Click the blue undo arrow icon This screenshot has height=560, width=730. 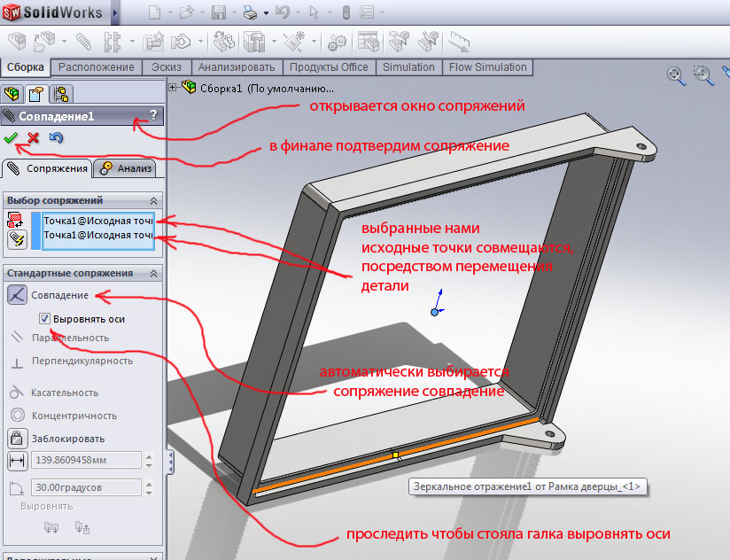(x=56, y=138)
